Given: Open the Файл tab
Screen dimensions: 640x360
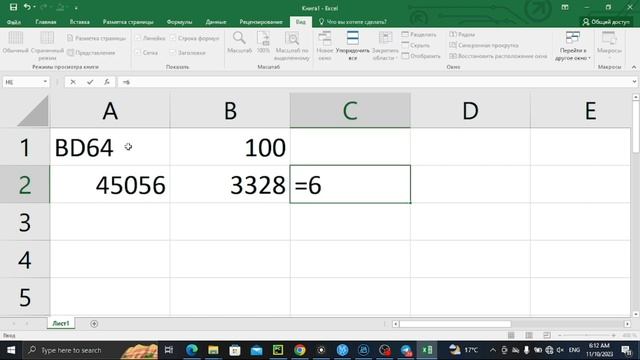Looking at the screenshot, I should click(x=13, y=22).
